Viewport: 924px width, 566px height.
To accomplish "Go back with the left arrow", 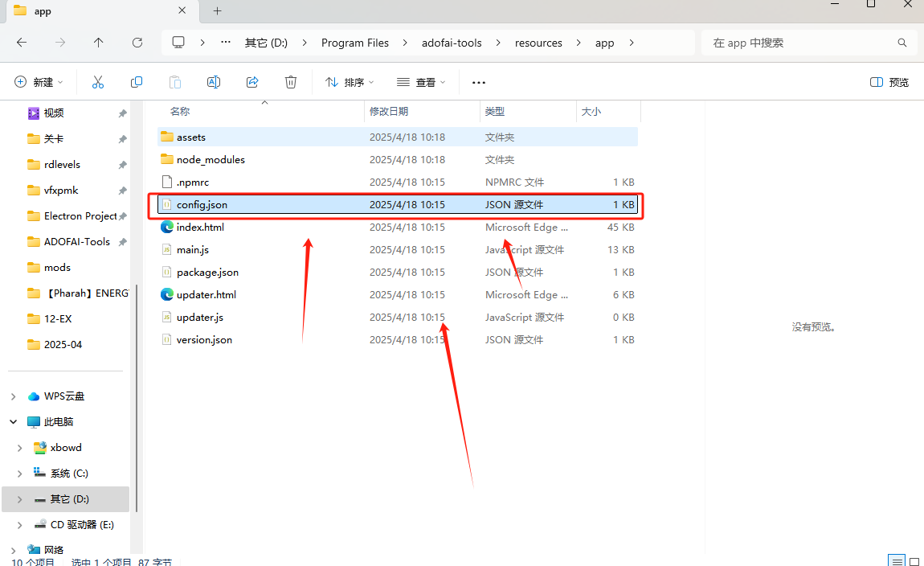I will 22,43.
